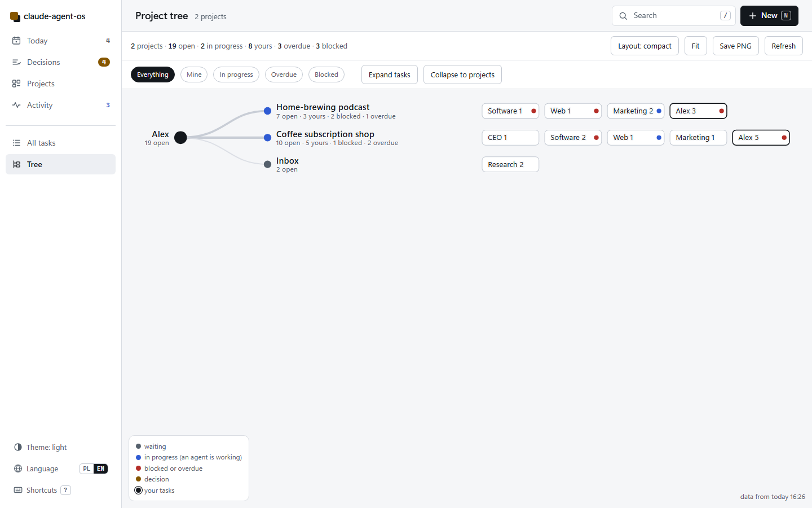The image size is (812, 508).
Task: Expand tasks in the tree
Action: click(x=390, y=75)
